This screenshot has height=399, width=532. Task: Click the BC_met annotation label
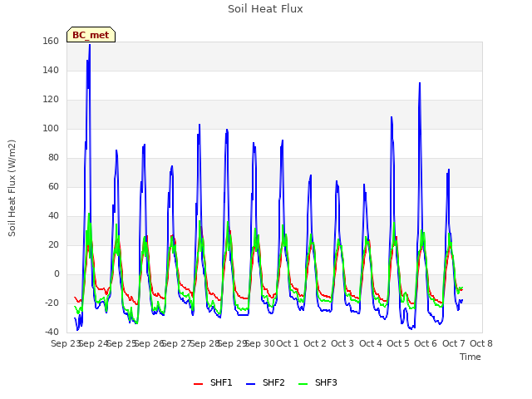pyautogui.click(x=91, y=35)
